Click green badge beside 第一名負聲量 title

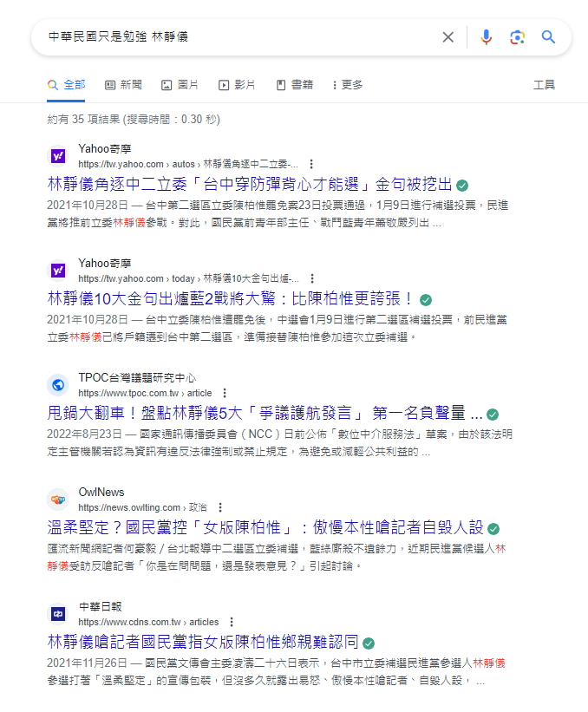pyautogui.click(x=493, y=415)
